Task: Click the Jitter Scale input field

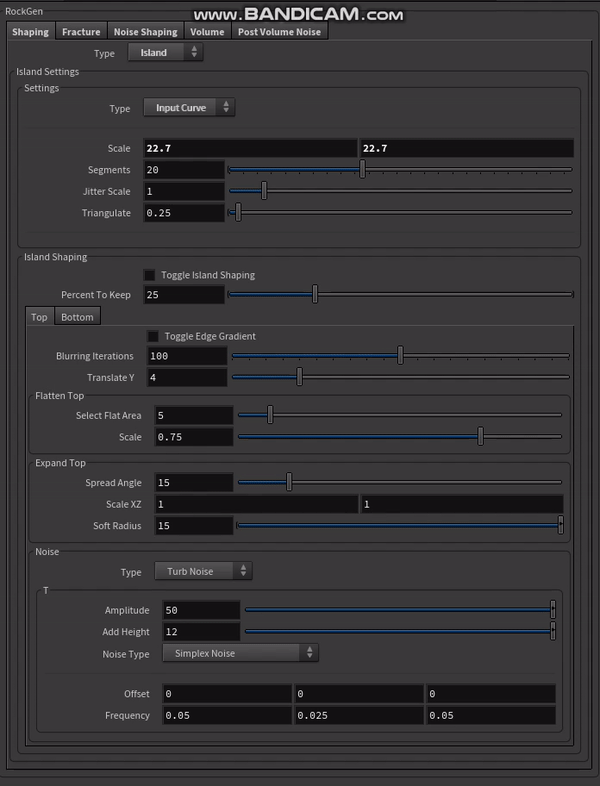Action: 184,192
